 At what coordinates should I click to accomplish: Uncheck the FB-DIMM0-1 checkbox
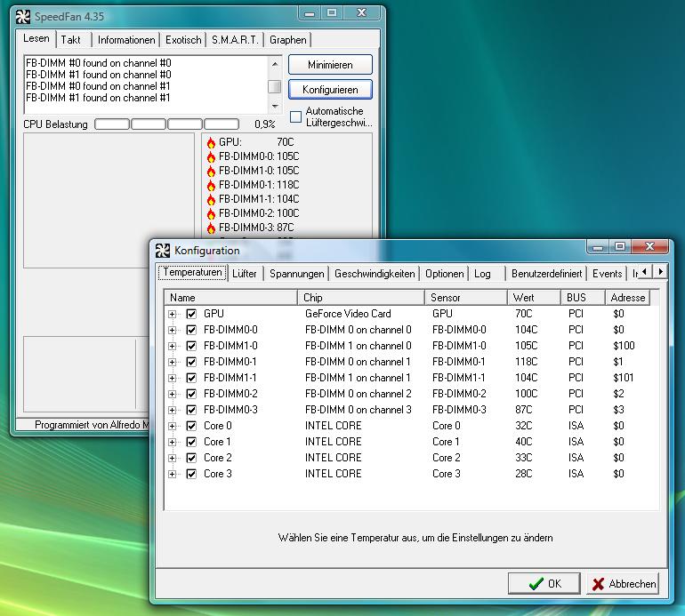pos(191,362)
